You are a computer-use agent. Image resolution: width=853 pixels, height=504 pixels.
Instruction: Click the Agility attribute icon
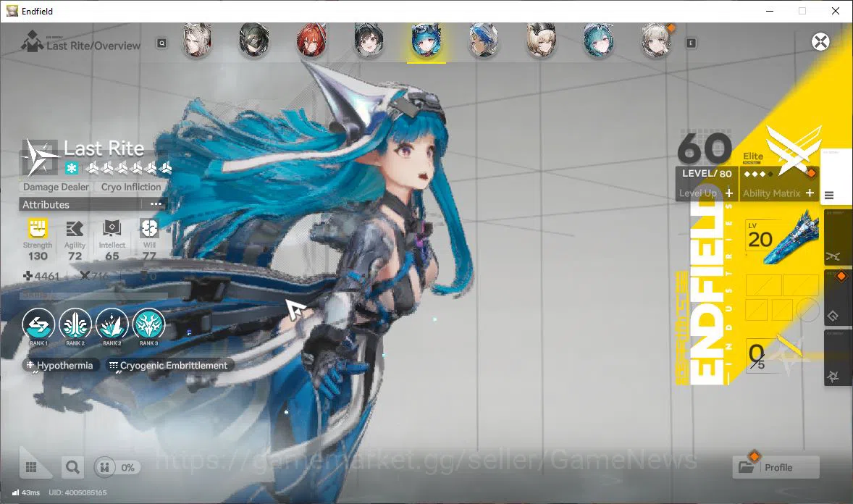(75, 229)
